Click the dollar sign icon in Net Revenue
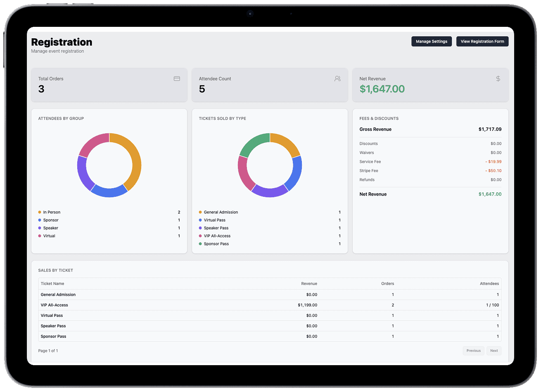 click(x=498, y=78)
